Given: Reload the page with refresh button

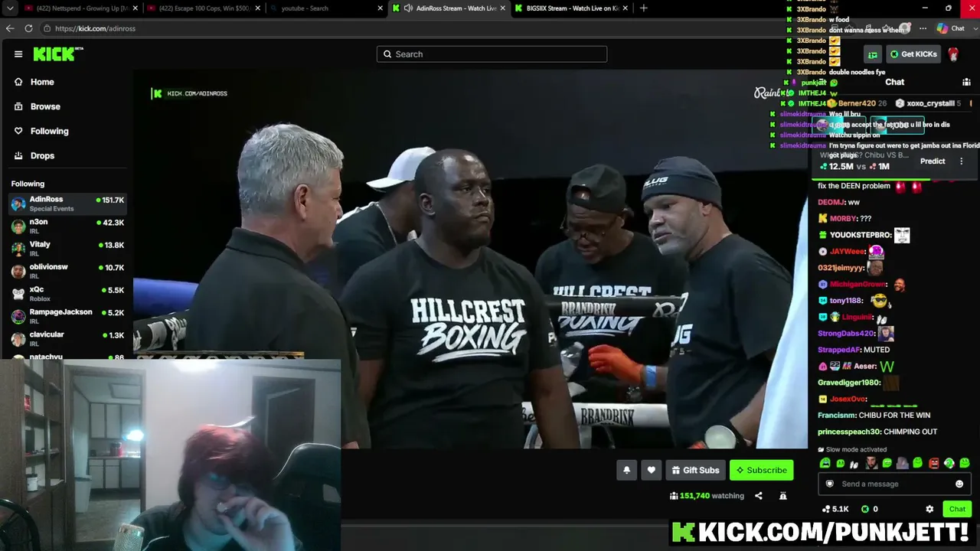Looking at the screenshot, I should pos(28,28).
